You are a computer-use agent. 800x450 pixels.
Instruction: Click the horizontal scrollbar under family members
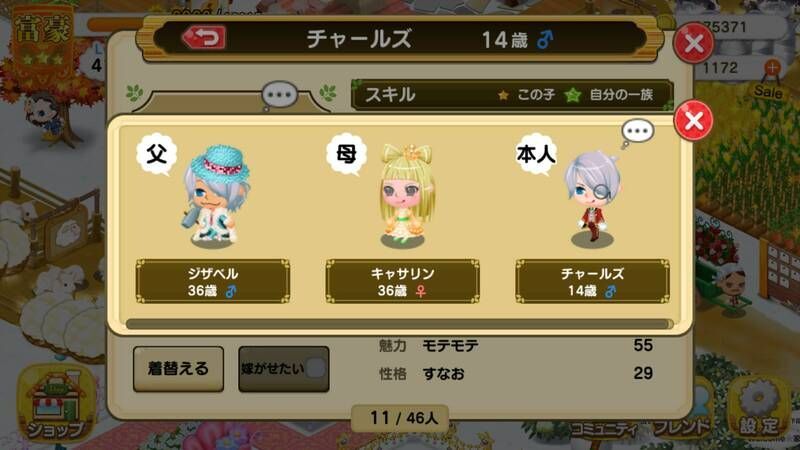click(399, 324)
